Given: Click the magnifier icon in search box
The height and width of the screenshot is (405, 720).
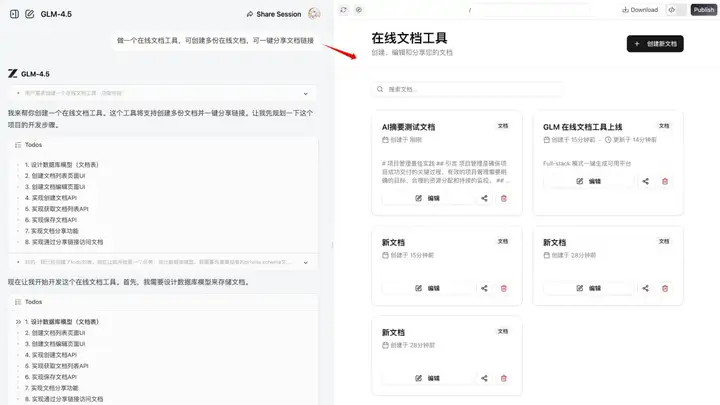Looking at the screenshot, I should 380,89.
